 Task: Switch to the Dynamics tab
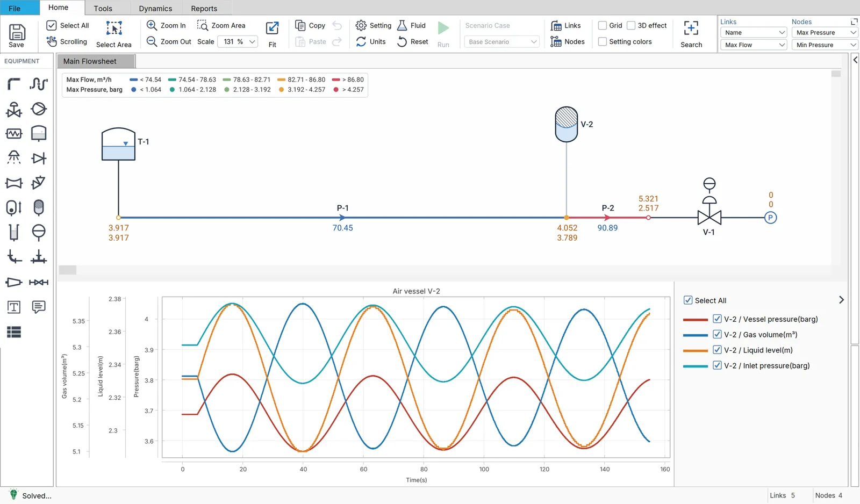(155, 8)
